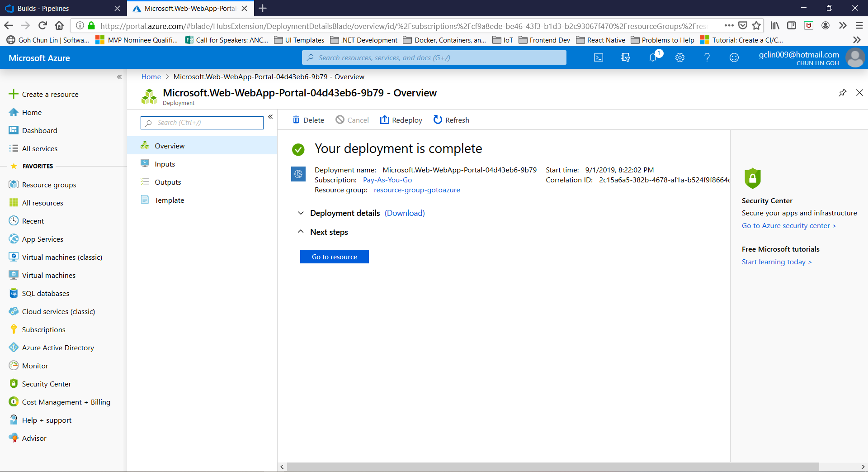Viewport: 868px width, 472px height.
Task: Open the .NET Development bookmark folder
Action: [x=364, y=40]
